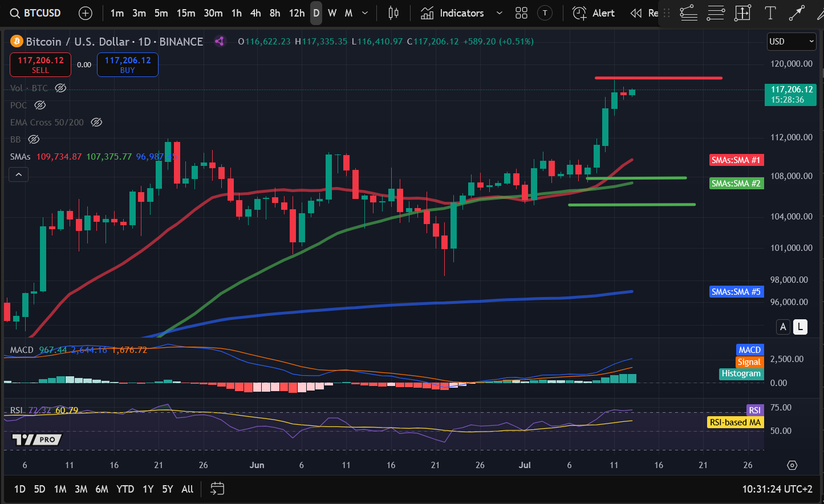Image resolution: width=824 pixels, height=504 pixels.
Task: Select the 3m timeframe
Action: coord(139,13)
